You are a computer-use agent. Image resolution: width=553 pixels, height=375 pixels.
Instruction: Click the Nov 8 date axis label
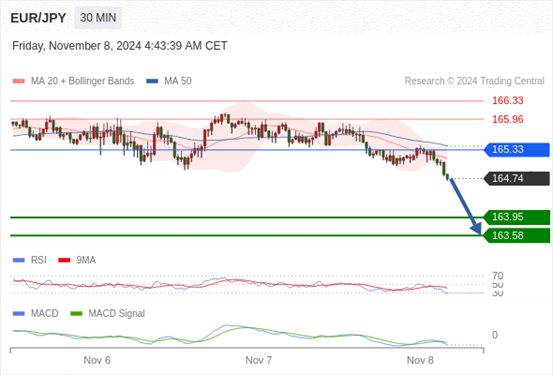pos(420,361)
